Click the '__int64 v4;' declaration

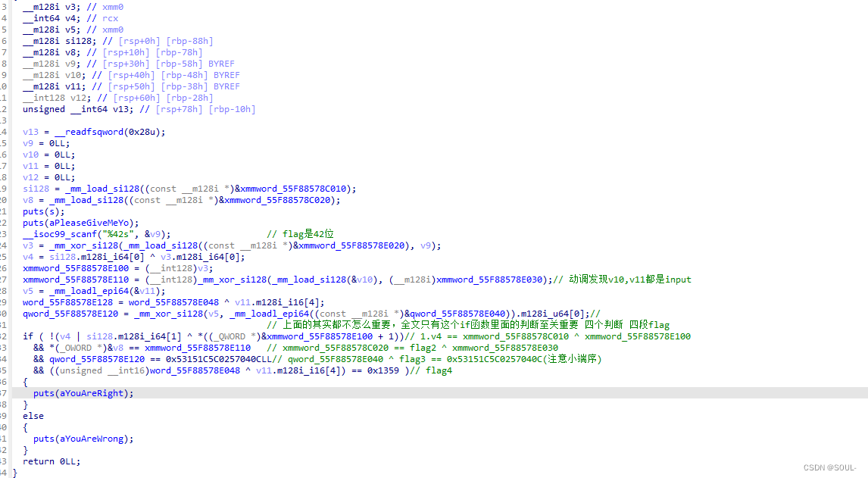pos(52,18)
